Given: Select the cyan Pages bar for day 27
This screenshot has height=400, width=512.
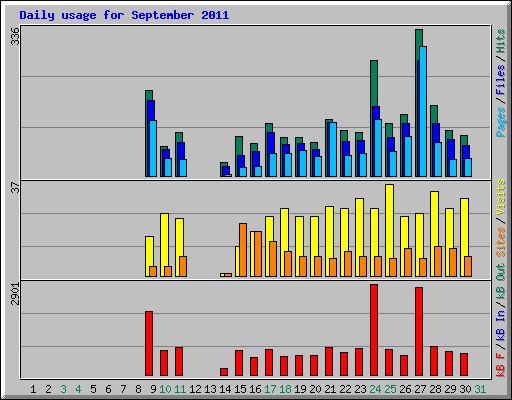Looking at the screenshot, I should tap(423, 111).
